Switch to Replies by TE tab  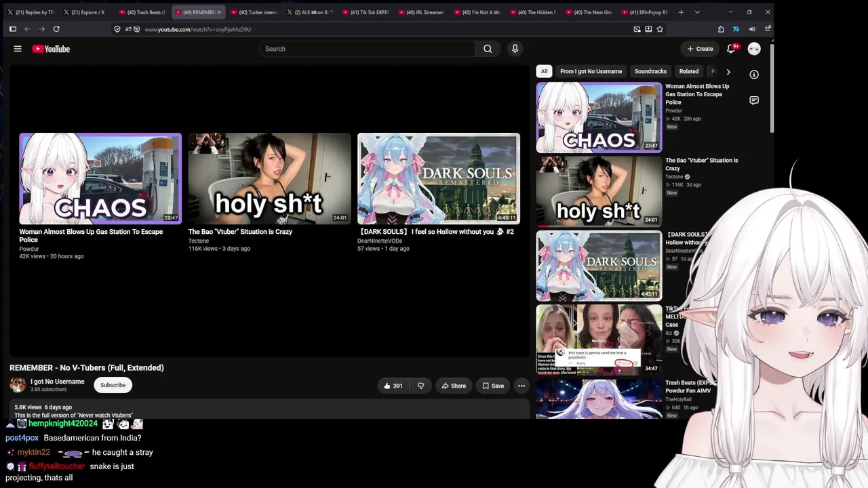point(31,12)
